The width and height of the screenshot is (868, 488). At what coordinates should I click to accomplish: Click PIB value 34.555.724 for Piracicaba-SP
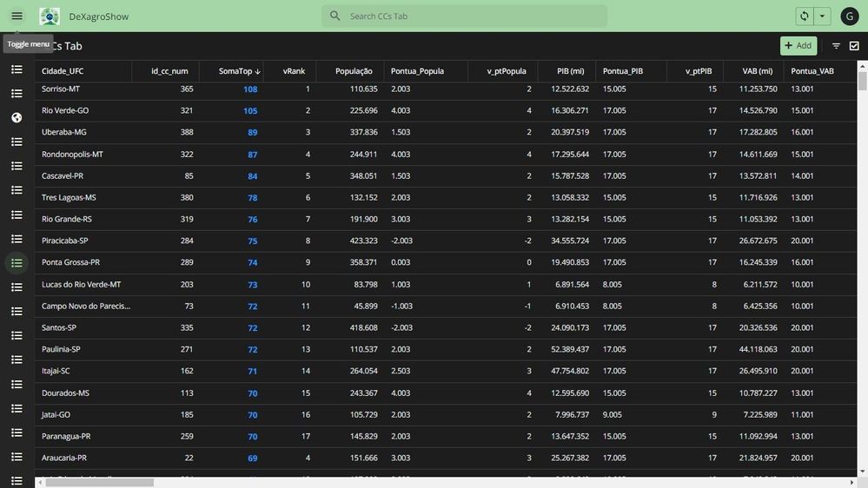[570, 241]
